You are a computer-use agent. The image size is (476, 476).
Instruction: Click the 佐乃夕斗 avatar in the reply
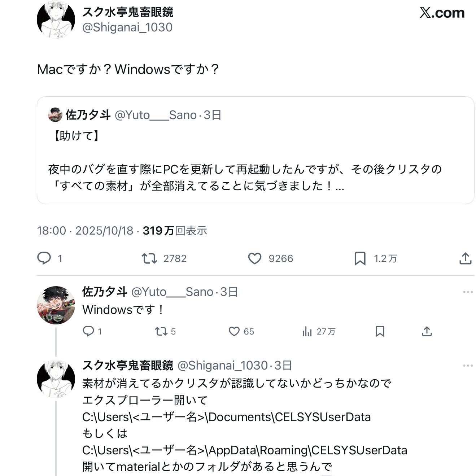(x=56, y=305)
